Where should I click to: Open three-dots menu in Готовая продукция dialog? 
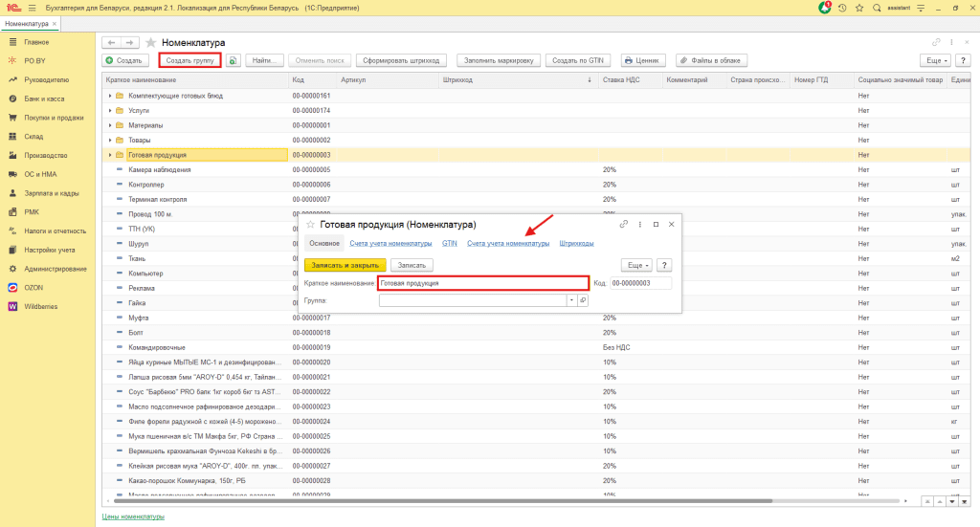639,224
